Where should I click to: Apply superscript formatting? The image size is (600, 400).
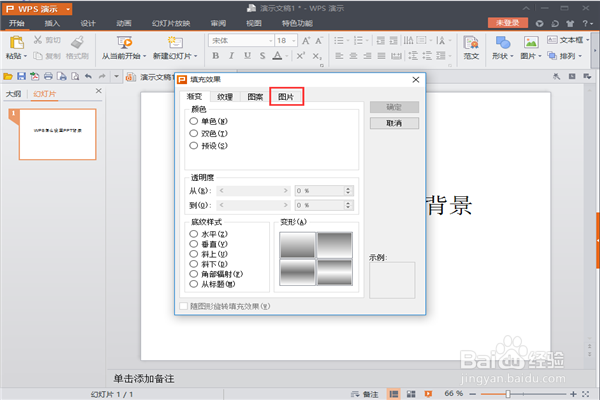tap(301, 56)
